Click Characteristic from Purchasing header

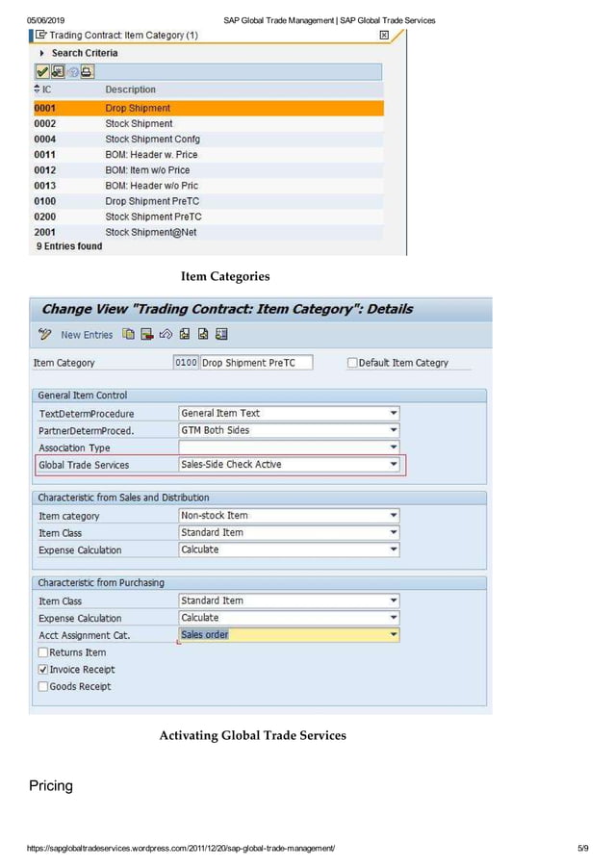coord(260,583)
